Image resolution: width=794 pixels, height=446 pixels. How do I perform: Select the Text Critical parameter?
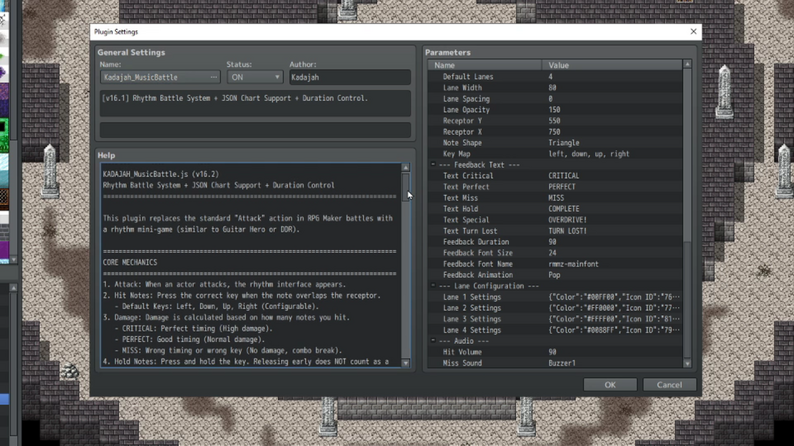point(555,176)
